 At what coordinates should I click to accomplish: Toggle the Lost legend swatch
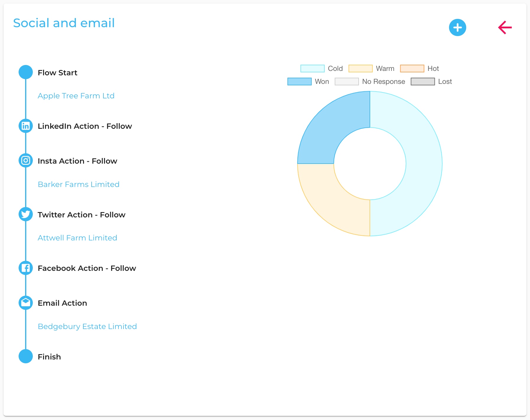422,82
